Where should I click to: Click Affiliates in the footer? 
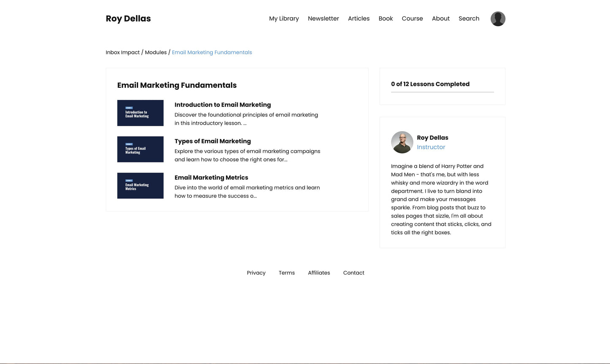319,273
